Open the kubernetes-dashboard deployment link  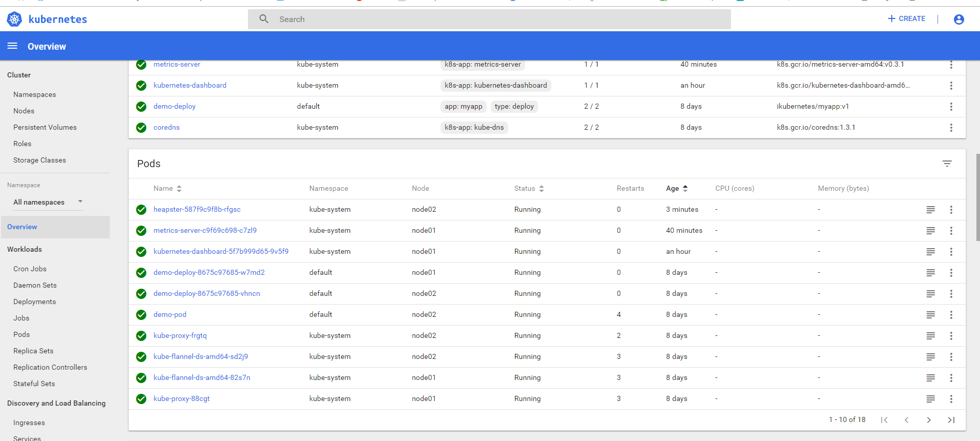[x=190, y=86]
